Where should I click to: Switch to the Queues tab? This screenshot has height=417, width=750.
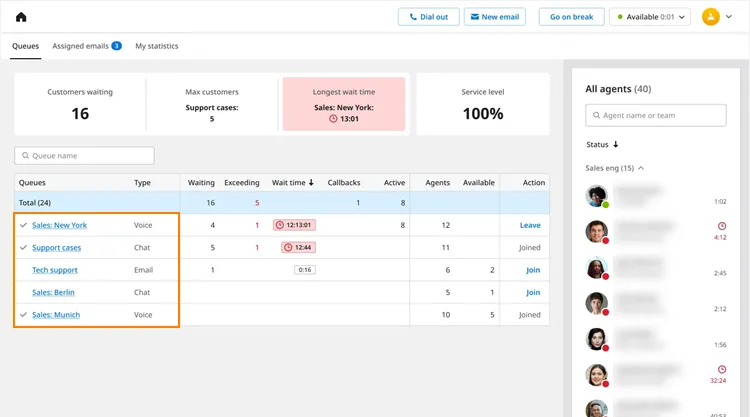tap(25, 46)
